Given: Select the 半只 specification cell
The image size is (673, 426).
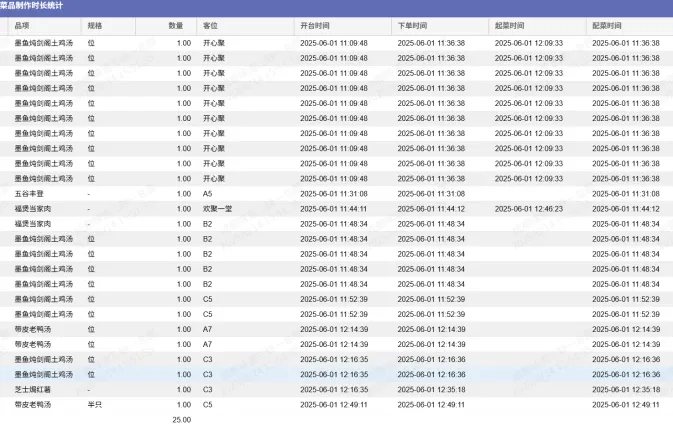Looking at the screenshot, I should 95,404.
